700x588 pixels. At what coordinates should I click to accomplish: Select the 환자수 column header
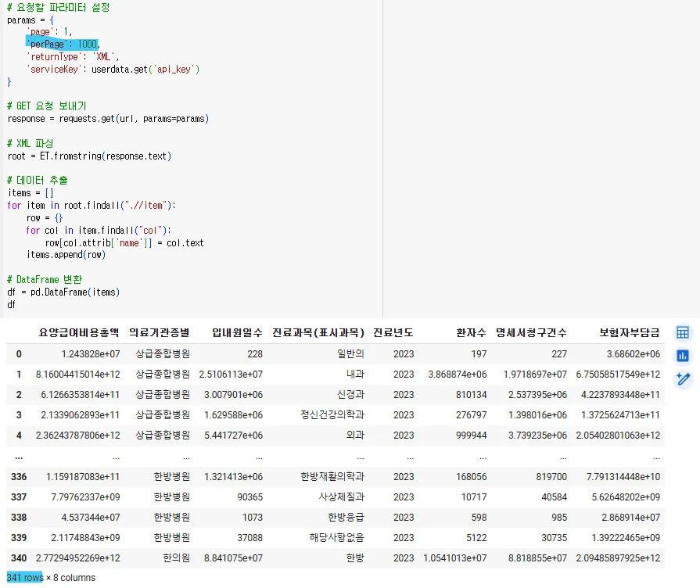[471, 332]
